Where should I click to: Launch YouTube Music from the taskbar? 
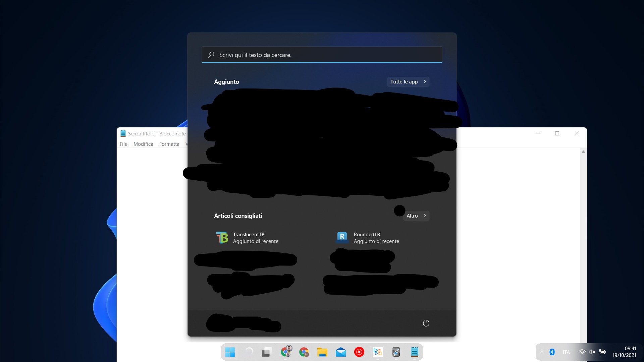[x=359, y=352]
